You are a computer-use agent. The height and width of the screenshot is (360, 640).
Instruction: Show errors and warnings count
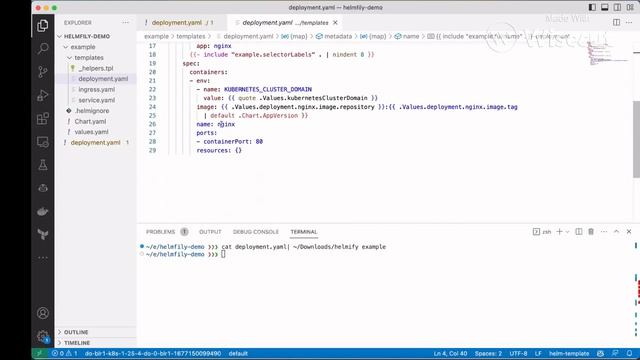tap(64, 353)
